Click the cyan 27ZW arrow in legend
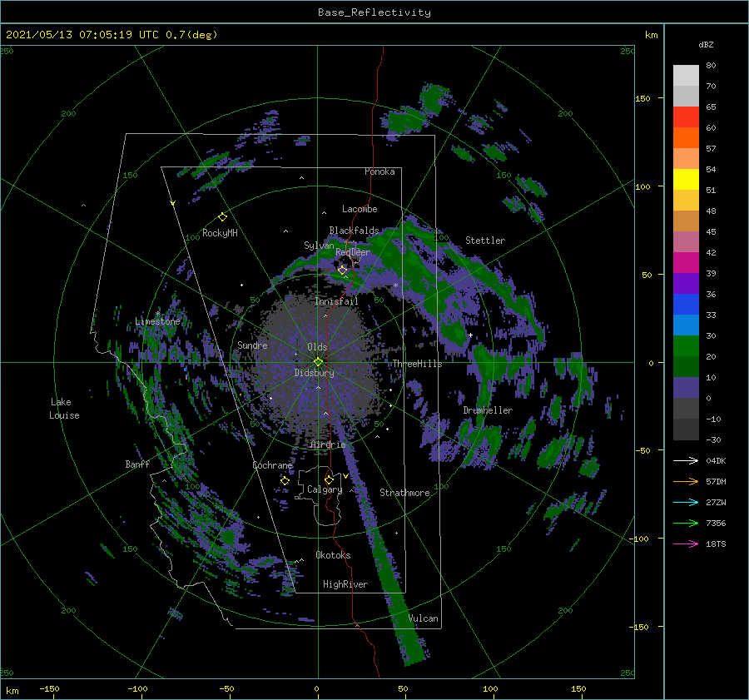The image size is (749, 700). pos(686,502)
